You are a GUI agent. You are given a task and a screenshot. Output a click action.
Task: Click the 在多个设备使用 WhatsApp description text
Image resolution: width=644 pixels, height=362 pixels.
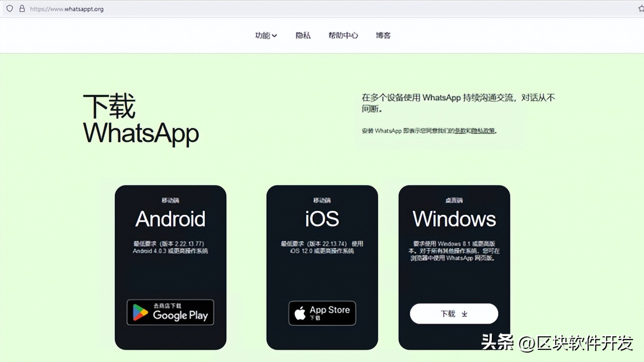(458, 103)
